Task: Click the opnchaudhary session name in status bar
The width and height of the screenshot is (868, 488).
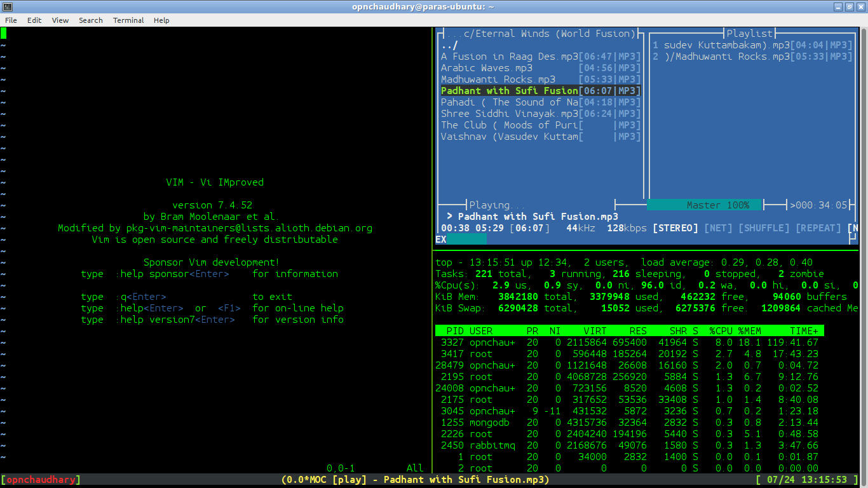Action: [41, 480]
